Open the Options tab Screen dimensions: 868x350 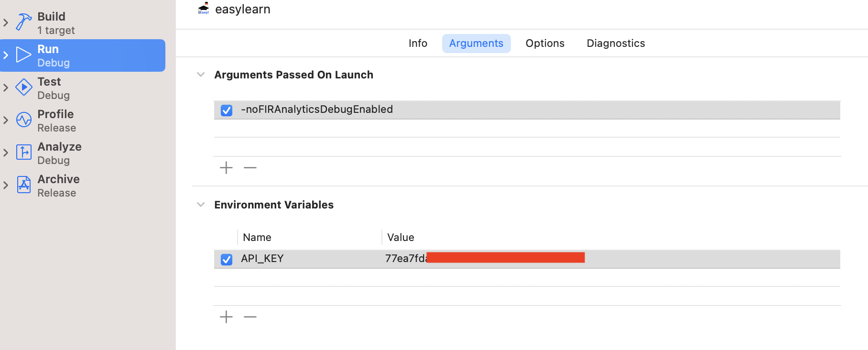[x=545, y=44]
